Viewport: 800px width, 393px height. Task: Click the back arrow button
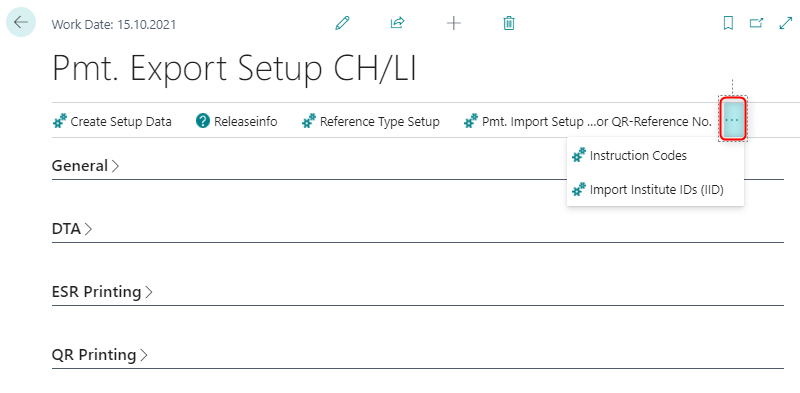click(x=21, y=22)
